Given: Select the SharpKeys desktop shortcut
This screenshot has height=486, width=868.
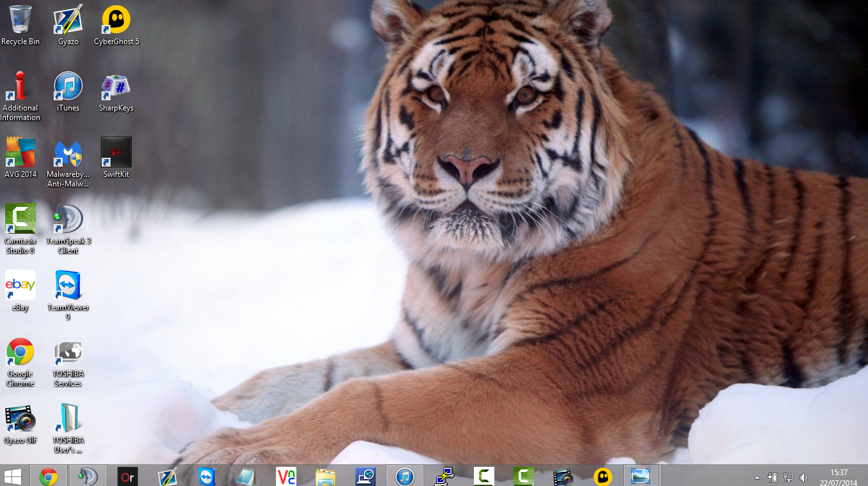Looking at the screenshot, I should 116,92.
